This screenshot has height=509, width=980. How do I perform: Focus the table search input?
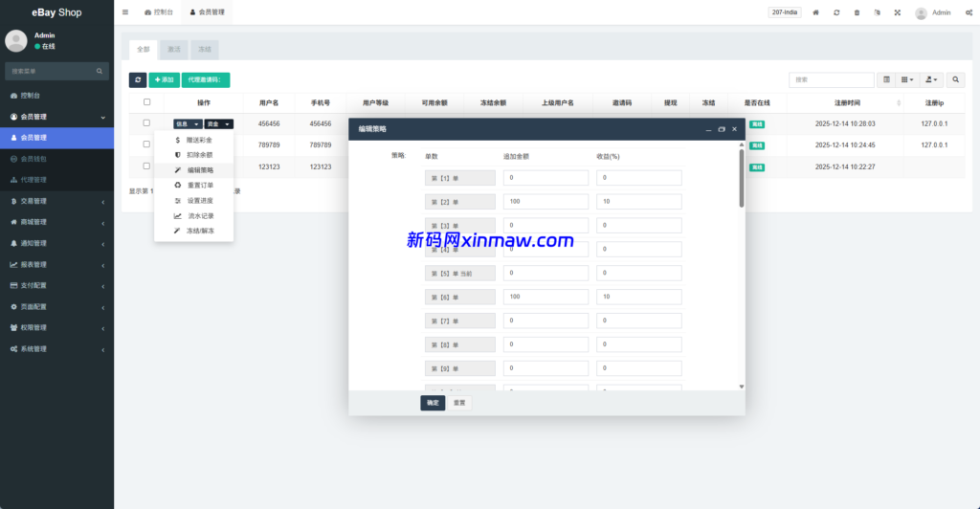pyautogui.click(x=832, y=80)
